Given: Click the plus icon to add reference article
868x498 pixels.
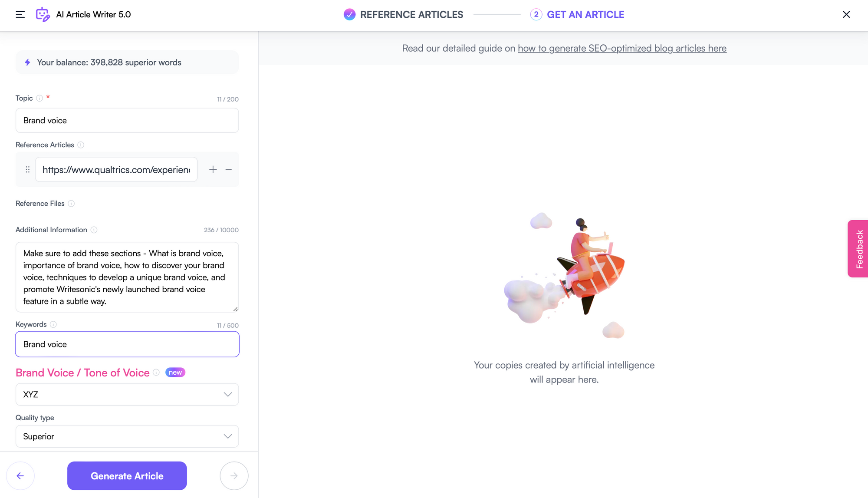Looking at the screenshot, I should coord(213,169).
